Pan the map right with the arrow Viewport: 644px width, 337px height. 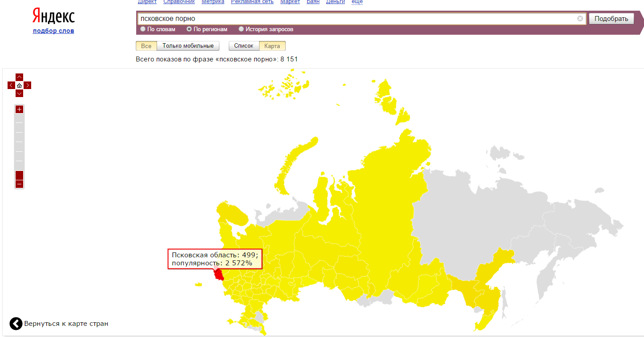coord(28,85)
